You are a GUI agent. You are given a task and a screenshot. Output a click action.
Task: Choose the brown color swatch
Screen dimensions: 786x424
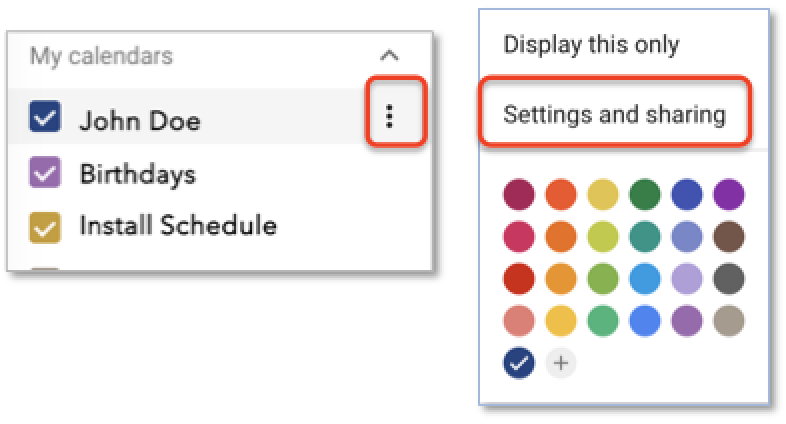coord(729,236)
